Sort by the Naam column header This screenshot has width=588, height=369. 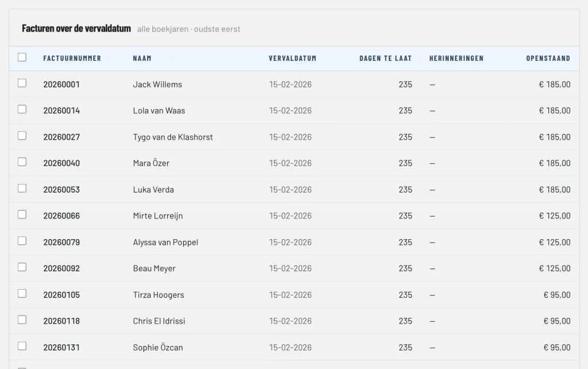click(x=142, y=58)
